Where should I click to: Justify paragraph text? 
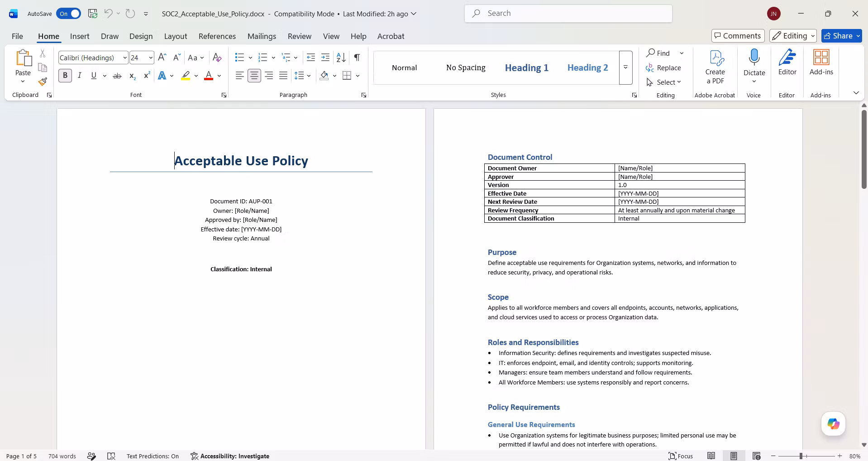click(283, 76)
